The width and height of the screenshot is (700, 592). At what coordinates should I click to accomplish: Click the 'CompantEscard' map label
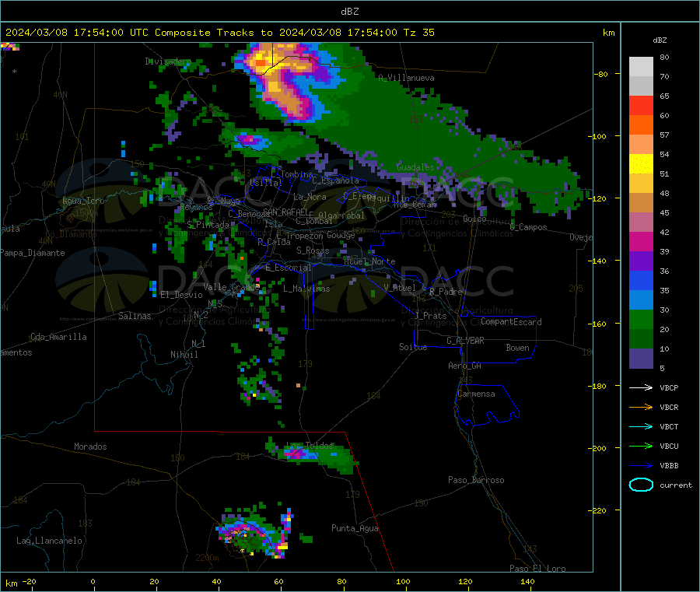[511, 321]
